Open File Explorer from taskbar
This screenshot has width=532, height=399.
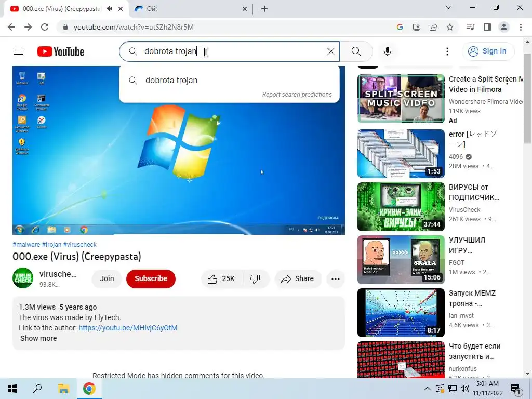point(63,389)
